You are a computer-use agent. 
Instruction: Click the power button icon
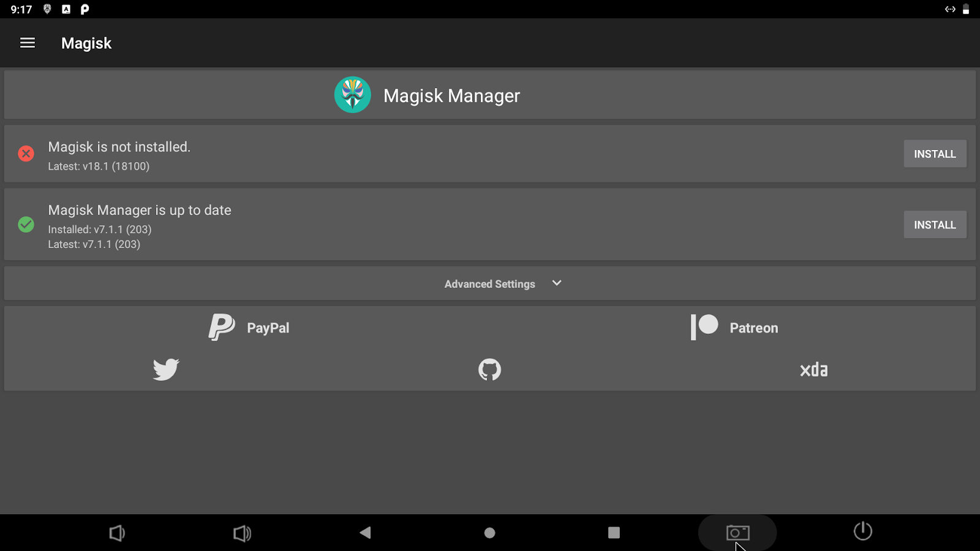(863, 531)
